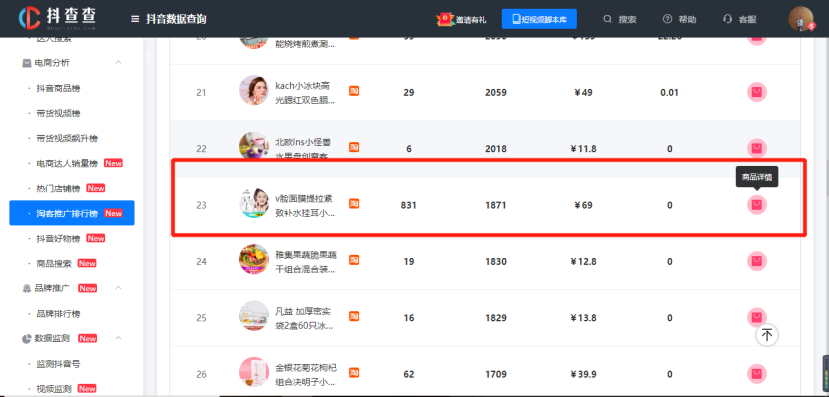The image size is (829, 397).
Task: Click the price ¥11.8 cell
Action: coord(583,149)
